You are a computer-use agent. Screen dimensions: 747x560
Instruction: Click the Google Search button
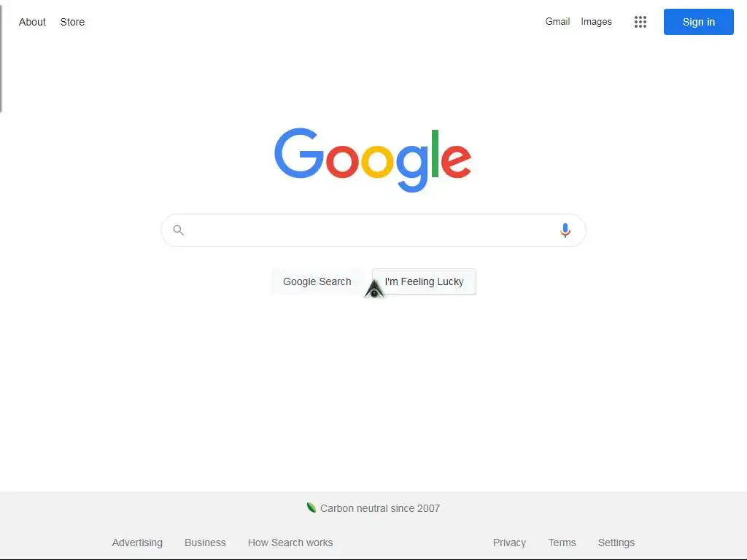(317, 281)
